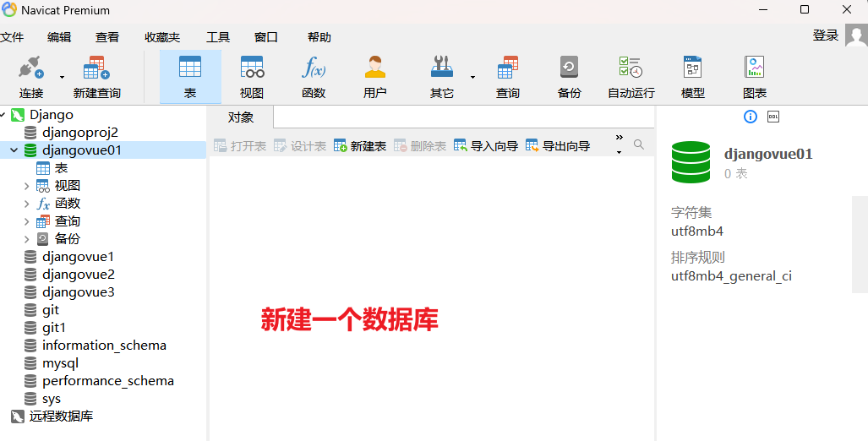This screenshot has width=868, height=441.
Task: Open the 编辑 menu
Action: [59, 37]
